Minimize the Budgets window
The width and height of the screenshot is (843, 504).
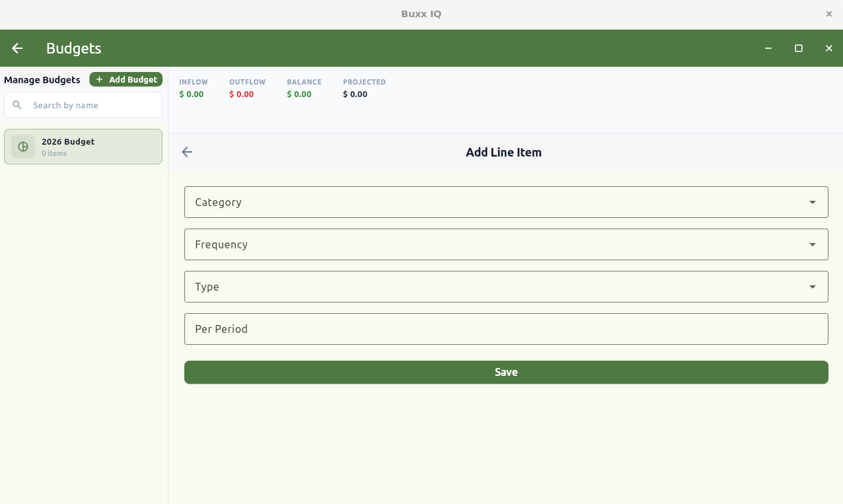tap(768, 48)
